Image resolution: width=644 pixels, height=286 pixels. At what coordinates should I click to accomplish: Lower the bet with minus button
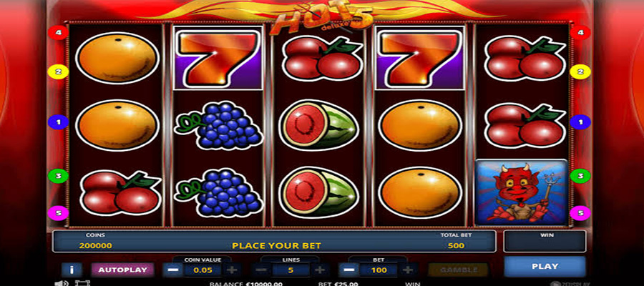[x=348, y=270]
